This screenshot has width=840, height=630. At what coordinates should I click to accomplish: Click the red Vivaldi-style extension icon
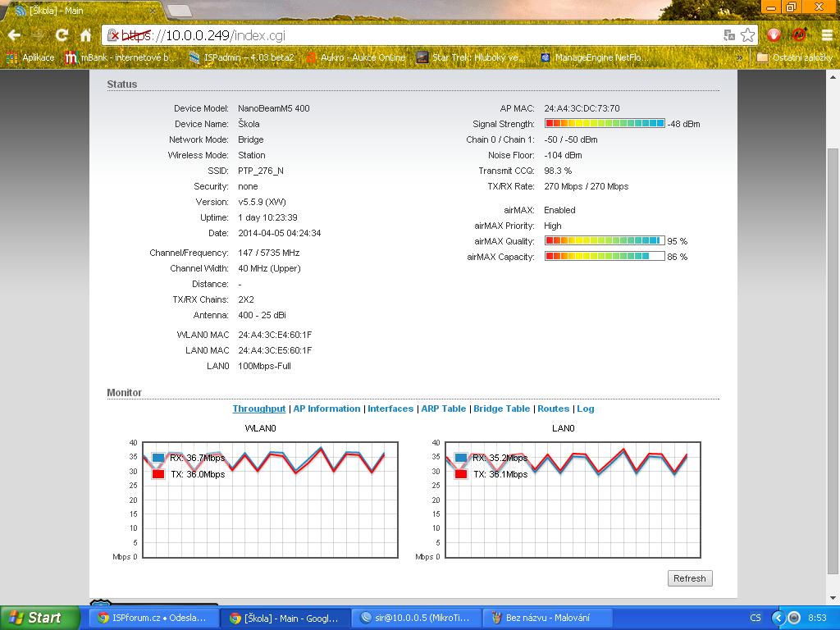(774, 35)
